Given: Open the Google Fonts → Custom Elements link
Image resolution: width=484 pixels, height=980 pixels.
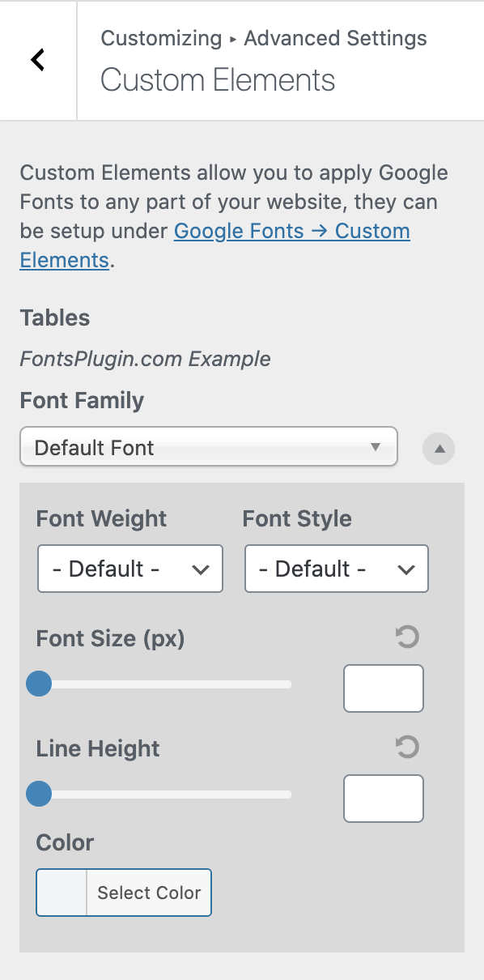Looking at the screenshot, I should [214, 245].
